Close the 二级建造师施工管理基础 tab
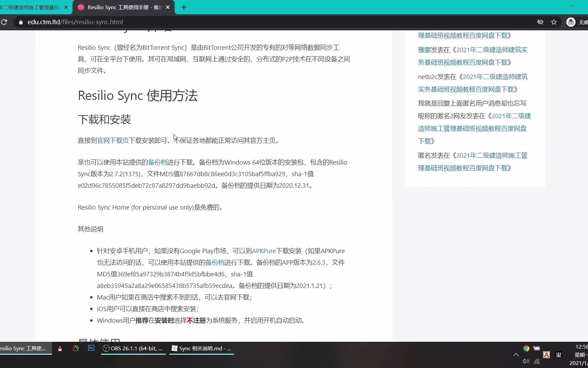 click(x=66, y=7)
